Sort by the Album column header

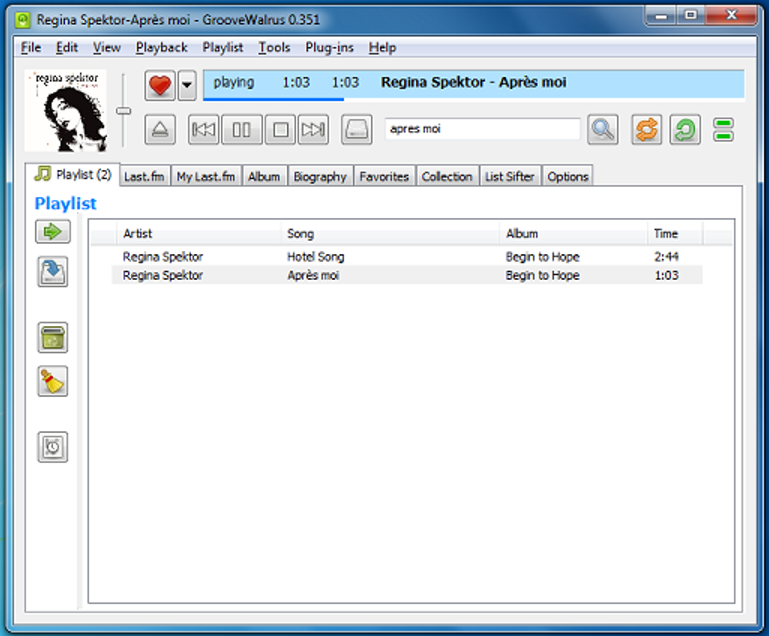(x=573, y=234)
